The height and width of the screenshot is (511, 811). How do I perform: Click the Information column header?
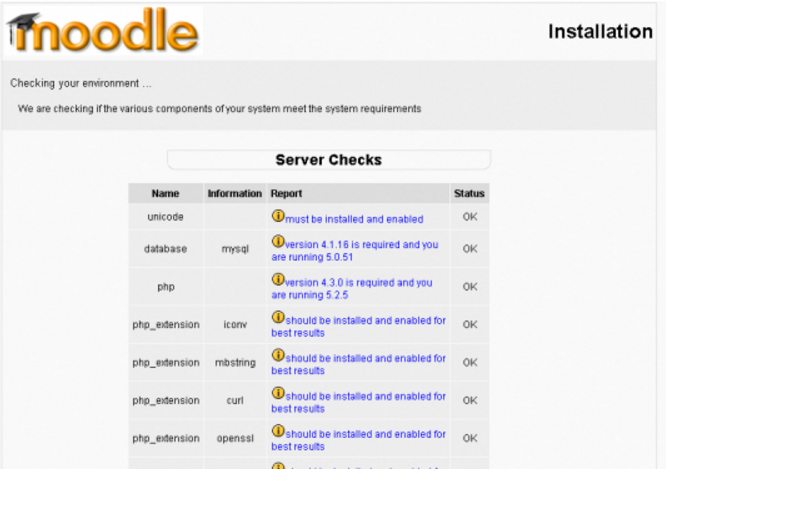coord(235,193)
